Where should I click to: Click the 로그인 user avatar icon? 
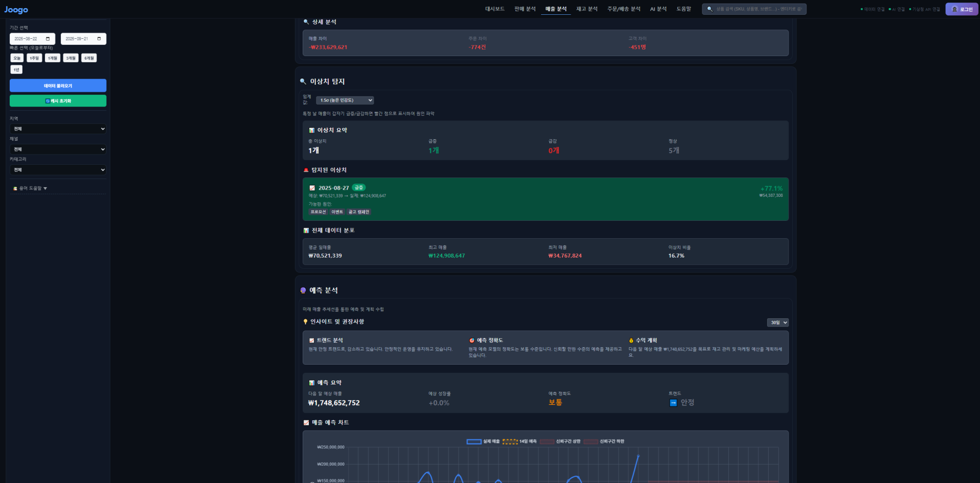click(x=954, y=9)
